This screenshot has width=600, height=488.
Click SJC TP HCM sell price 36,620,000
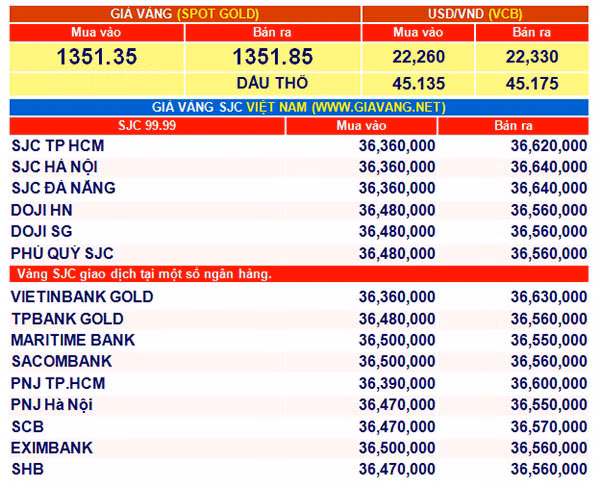[x=549, y=146]
